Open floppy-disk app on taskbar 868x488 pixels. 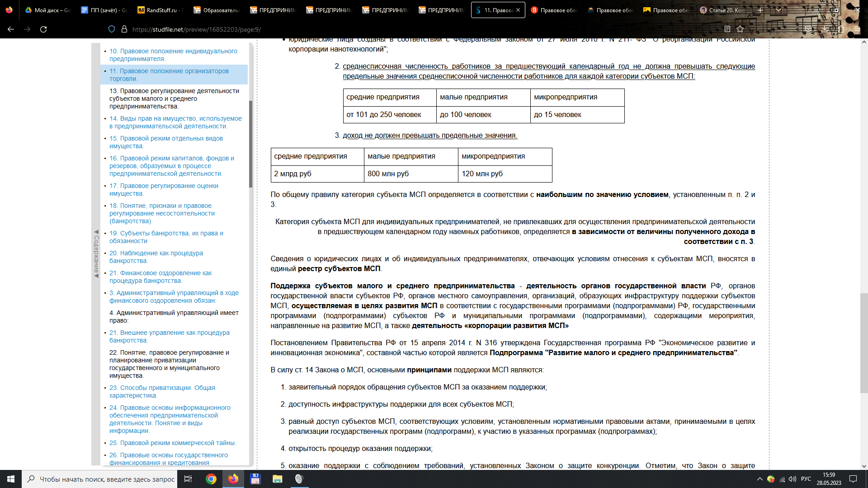[255, 479]
